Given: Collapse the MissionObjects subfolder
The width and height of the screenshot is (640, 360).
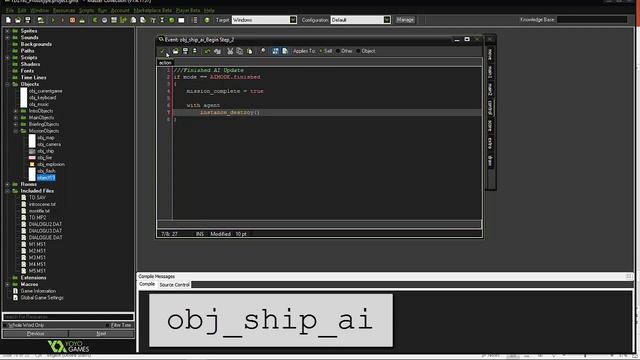Looking at the screenshot, I should click(16, 131).
